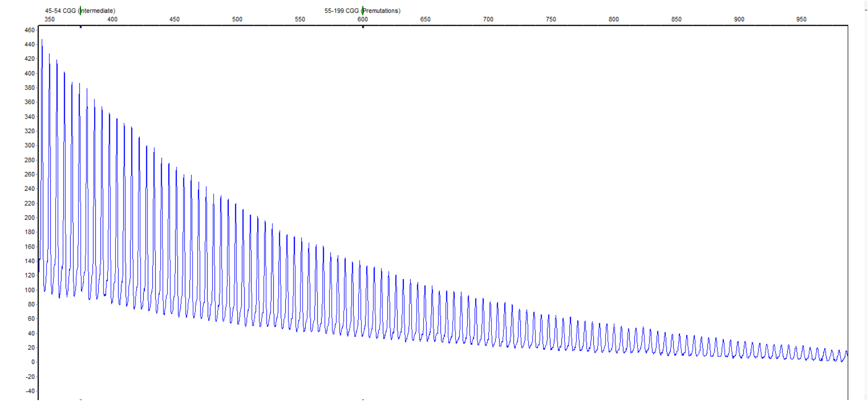The image size is (868, 401).
Task: Click the 500 label on the top size axis
Action: [x=237, y=19]
